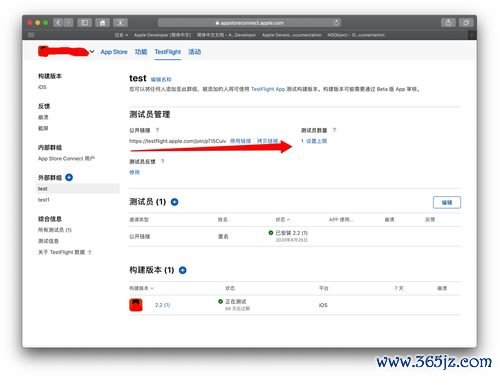Select the test external group
The width and height of the screenshot is (499, 377).
(77, 189)
